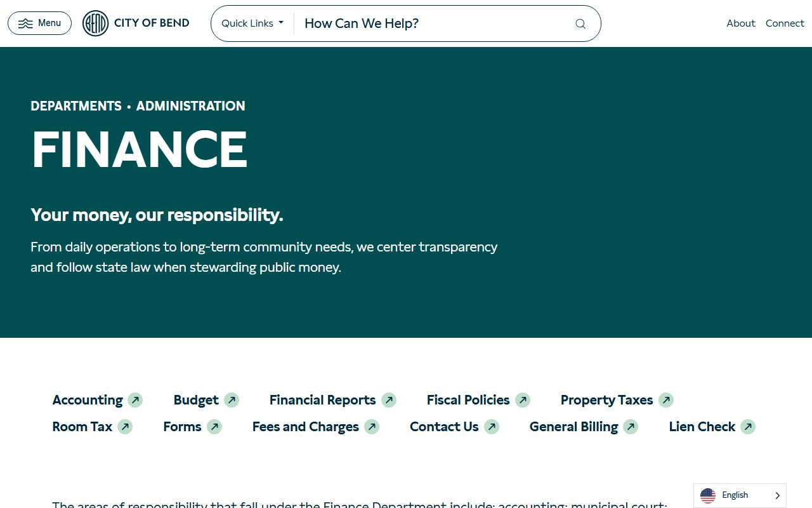
Task: Click the How Can We Help search field
Action: pyautogui.click(x=431, y=23)
